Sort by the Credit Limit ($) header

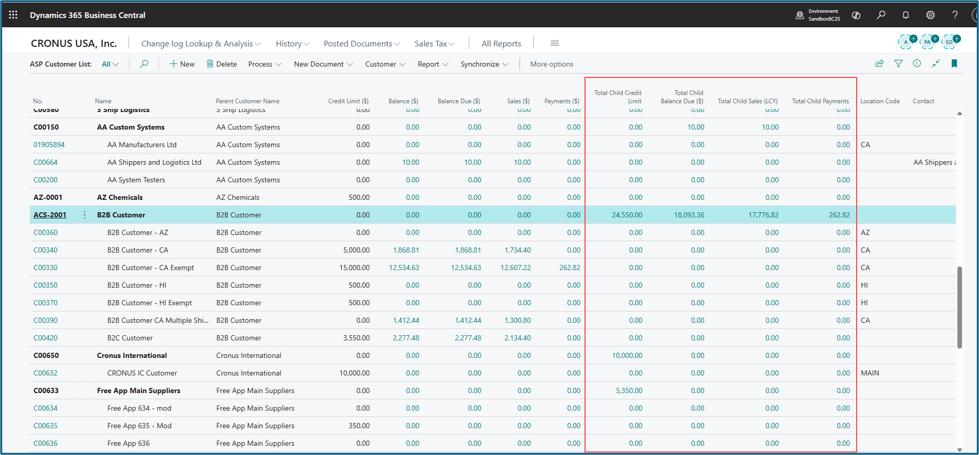(348, 101)
